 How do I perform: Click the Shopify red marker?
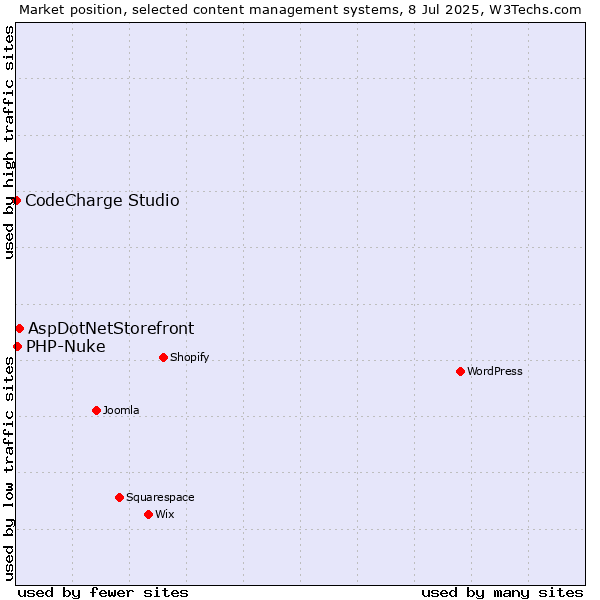[163, 357]
